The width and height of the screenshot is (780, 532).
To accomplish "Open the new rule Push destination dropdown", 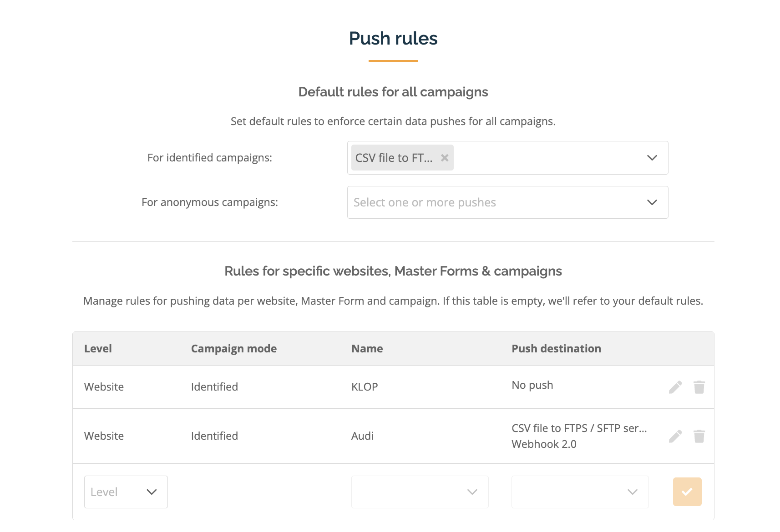I will coord(580,492).
